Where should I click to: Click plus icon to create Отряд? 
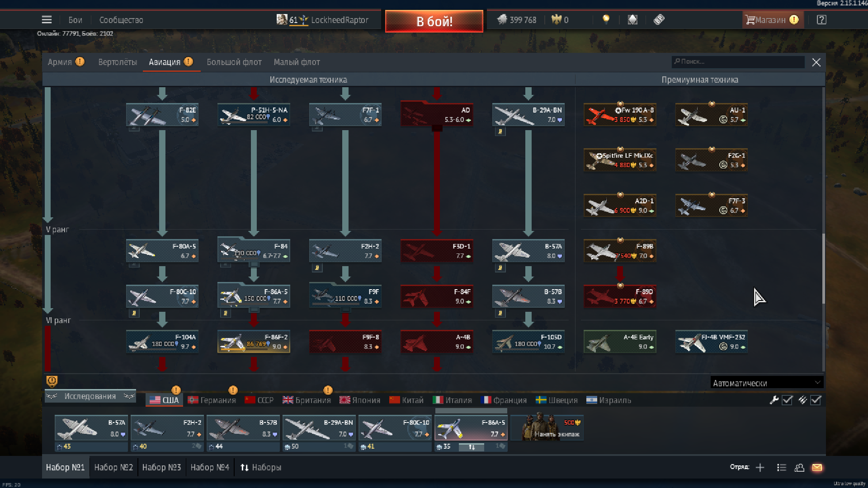[760, 468]
